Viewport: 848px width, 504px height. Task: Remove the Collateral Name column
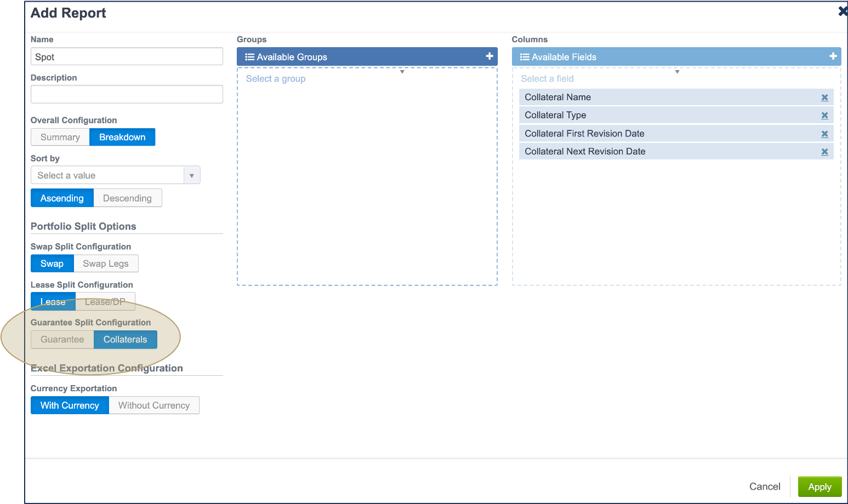point(824,98)
